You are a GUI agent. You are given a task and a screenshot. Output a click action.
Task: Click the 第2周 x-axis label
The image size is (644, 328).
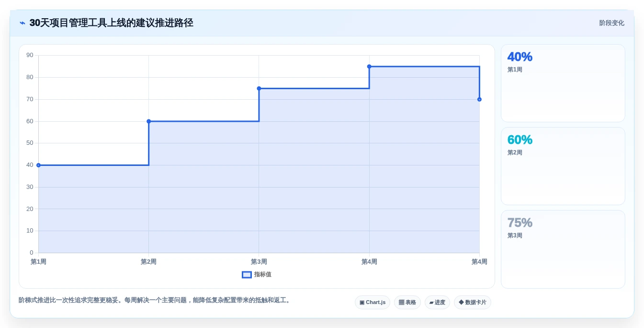coord(148,262)
